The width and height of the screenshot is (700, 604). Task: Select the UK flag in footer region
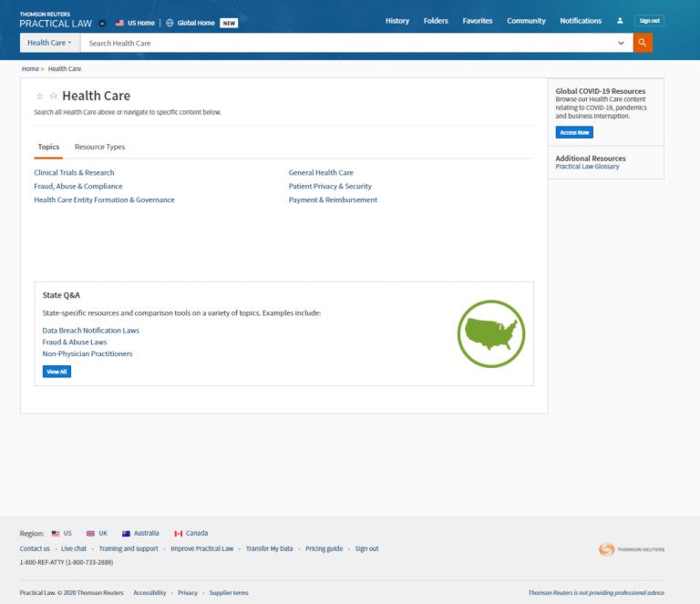(x=90, y=534)
